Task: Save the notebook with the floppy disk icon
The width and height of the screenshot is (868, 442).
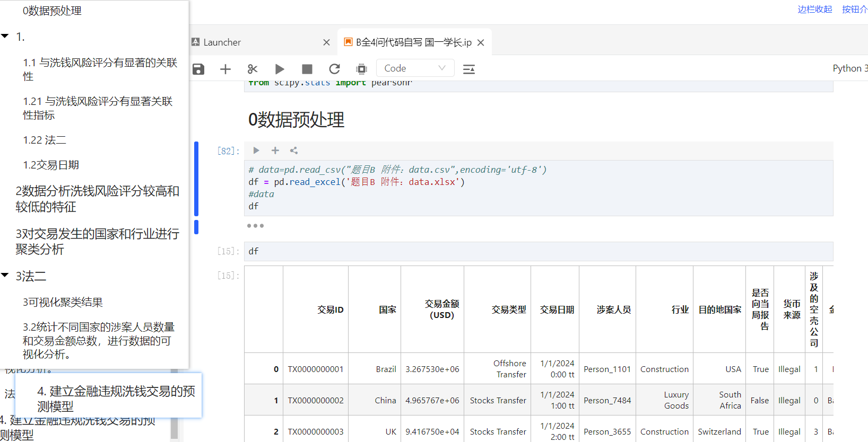Action: click(x=198, y=69)
